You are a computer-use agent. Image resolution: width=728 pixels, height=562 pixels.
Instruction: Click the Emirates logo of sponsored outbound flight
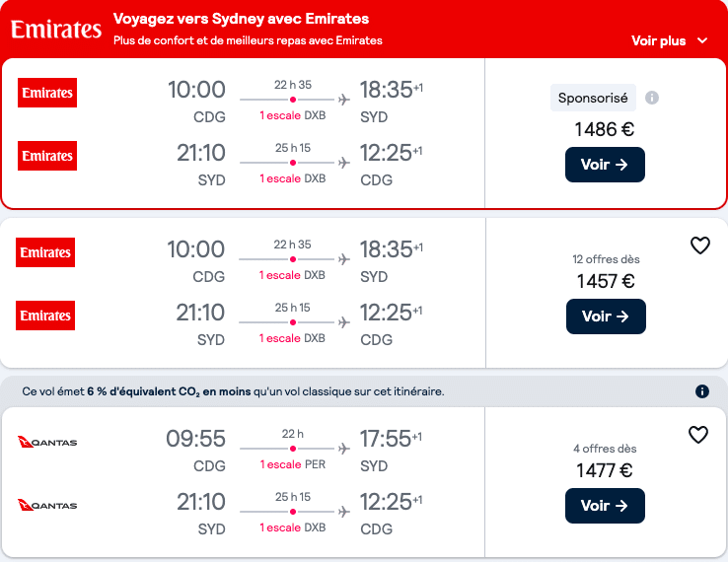47,93
